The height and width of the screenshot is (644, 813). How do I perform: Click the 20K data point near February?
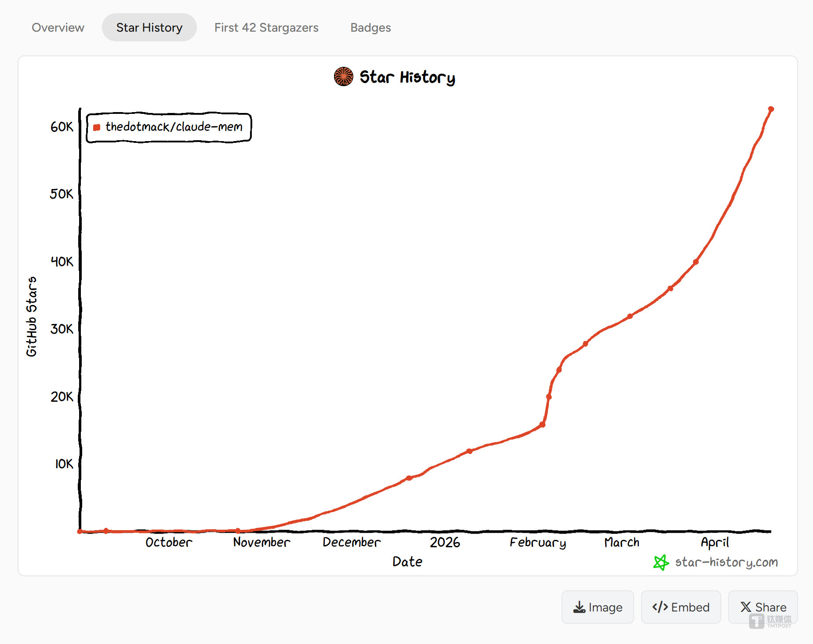[x=548, y=397]
